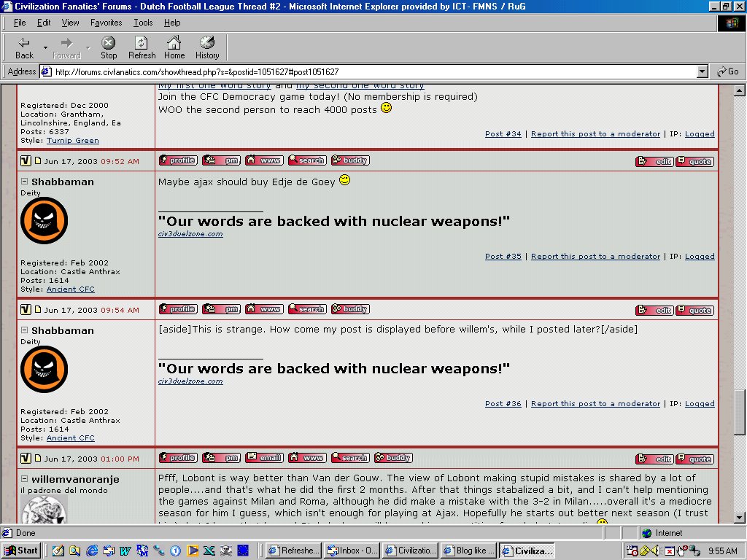Open the Help menu
Viewport: 747px width, 560px height.
coord(172,23)
